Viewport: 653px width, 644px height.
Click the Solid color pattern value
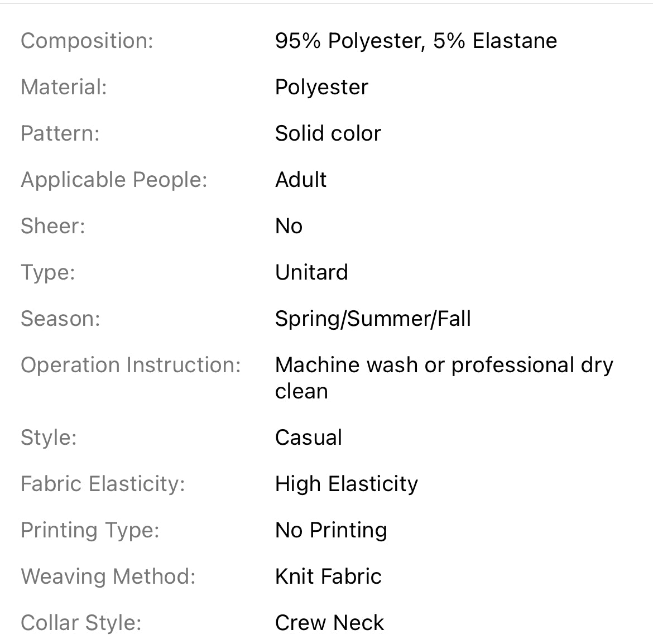(328, 133)
